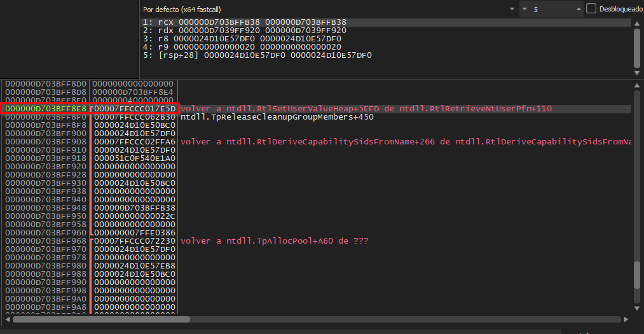The height and width of the screenshot is (334, 644).
Task: Decrease the argument count spinner
Action: tap(579, 13)
